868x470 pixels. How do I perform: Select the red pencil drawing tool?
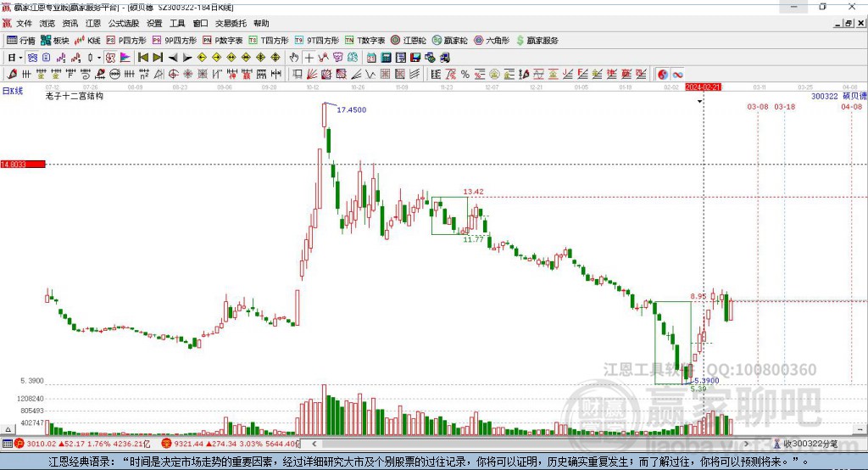pos(12,75)
